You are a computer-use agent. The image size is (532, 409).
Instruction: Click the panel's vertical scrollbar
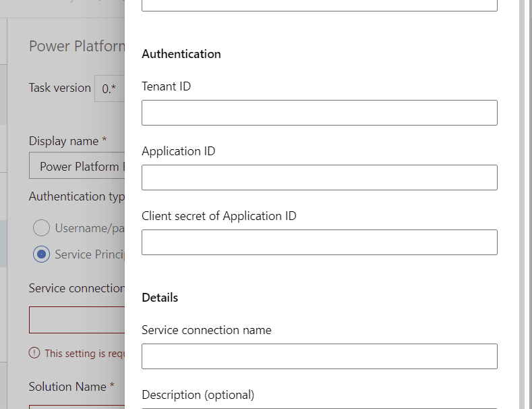pos(522,204)
